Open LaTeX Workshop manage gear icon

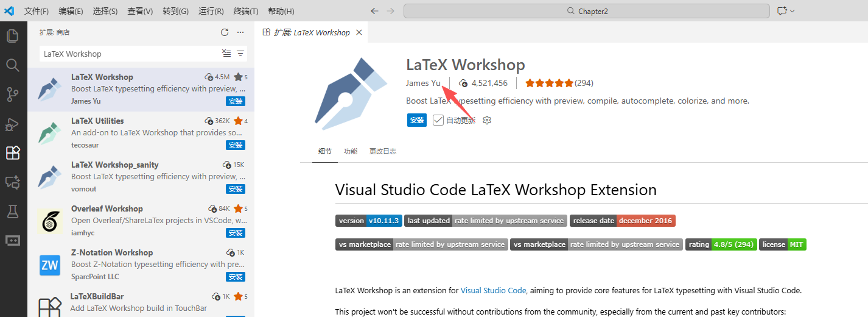coord(487,120)
